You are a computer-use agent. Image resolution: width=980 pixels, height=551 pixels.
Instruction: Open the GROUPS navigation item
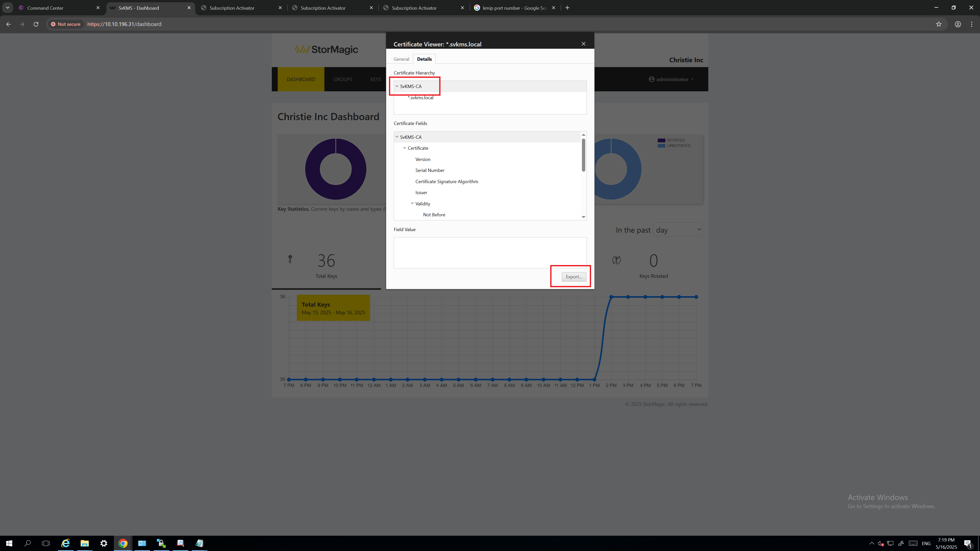342,79
